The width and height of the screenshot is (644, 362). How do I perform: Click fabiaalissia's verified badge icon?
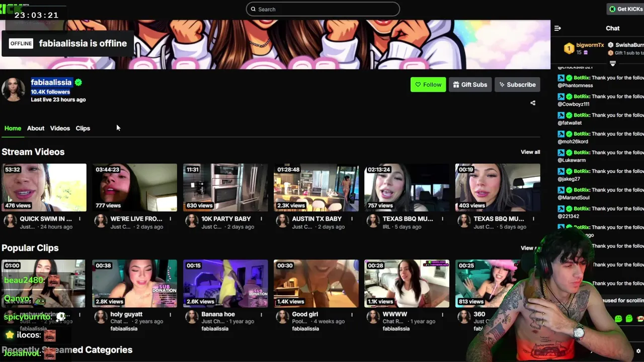(78, 82)
